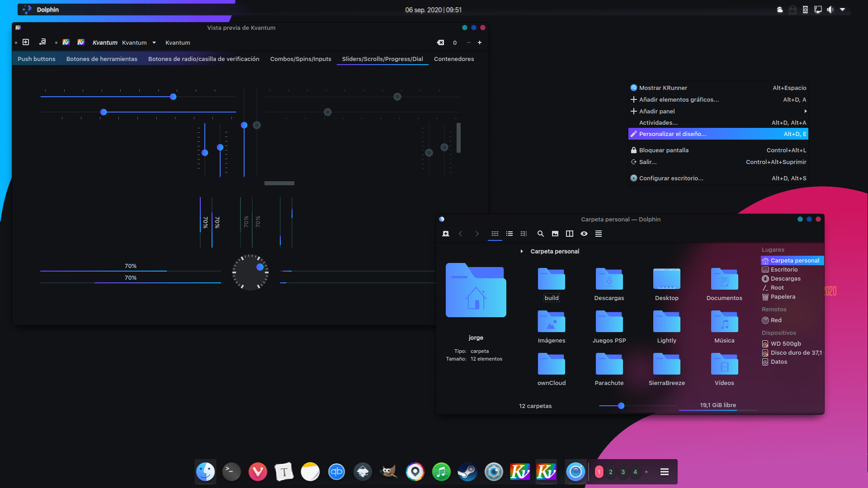Image resolution: width=868 pixels, height=488 pixels.
Task: Open WD 500gb device
Action: (792, 343)
